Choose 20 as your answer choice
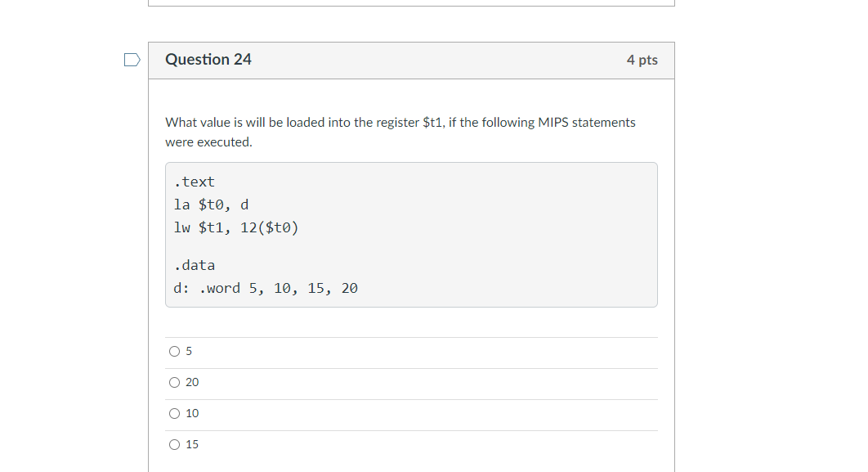This screenshot has height=472, width=868. tap(174, 382)
